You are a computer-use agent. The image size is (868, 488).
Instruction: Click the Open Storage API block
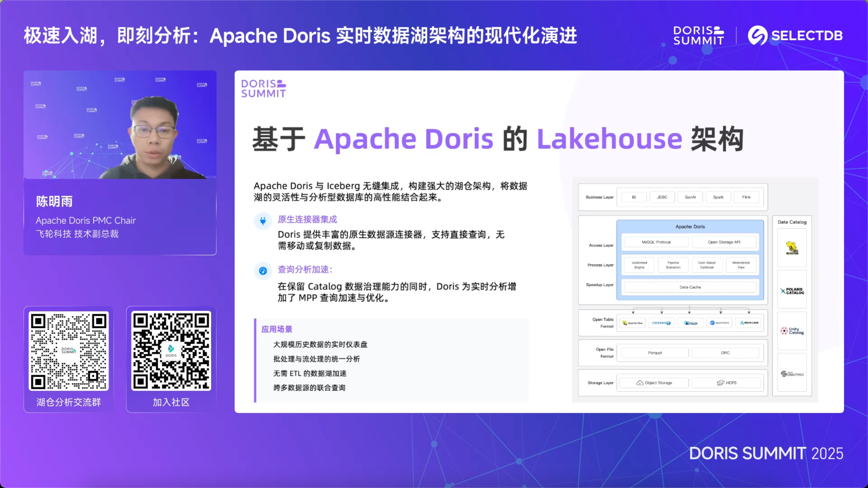724,242
